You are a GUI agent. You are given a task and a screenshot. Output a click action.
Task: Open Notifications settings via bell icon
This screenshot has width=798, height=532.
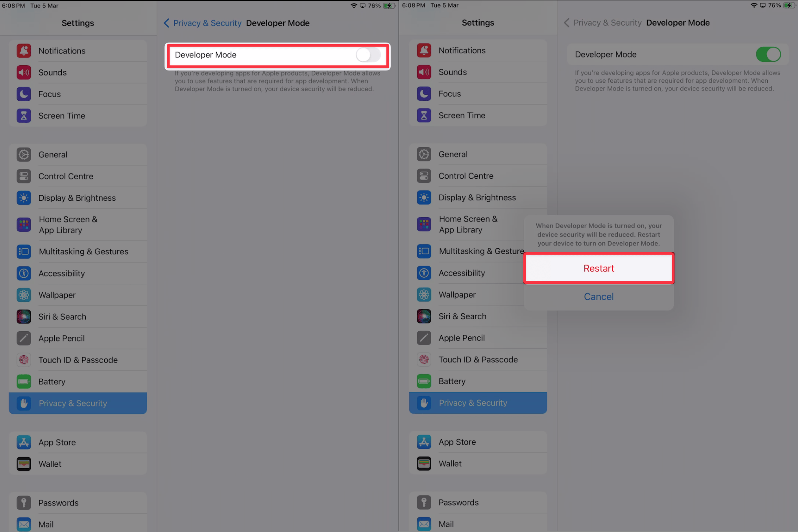click(24, 50)
